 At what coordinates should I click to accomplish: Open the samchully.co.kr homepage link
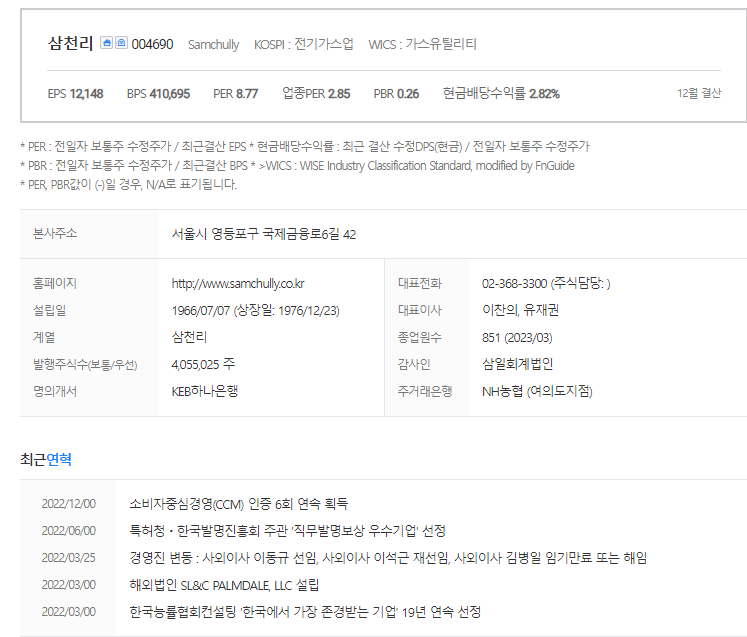238,283
